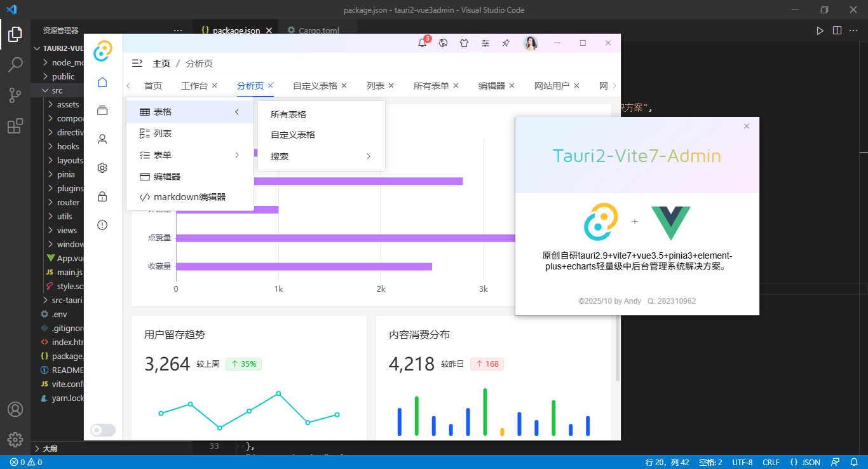Open theme skin via the t-shirt icon

click(464, 43)
